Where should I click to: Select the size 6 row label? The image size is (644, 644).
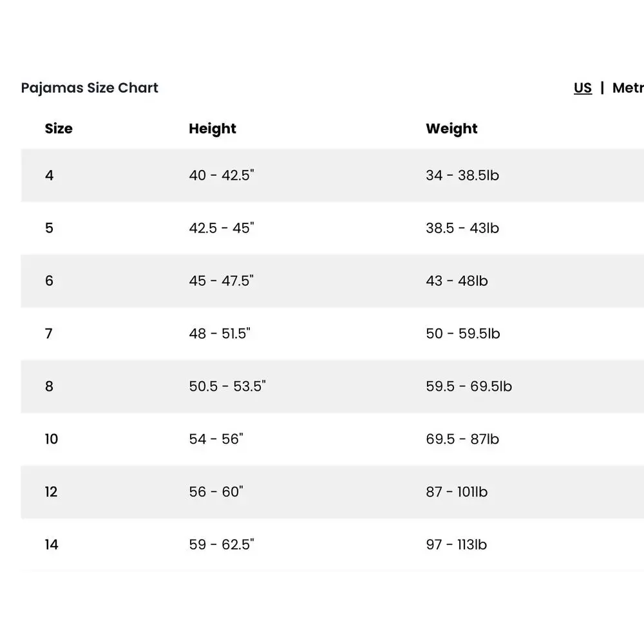tap(50, 281)
